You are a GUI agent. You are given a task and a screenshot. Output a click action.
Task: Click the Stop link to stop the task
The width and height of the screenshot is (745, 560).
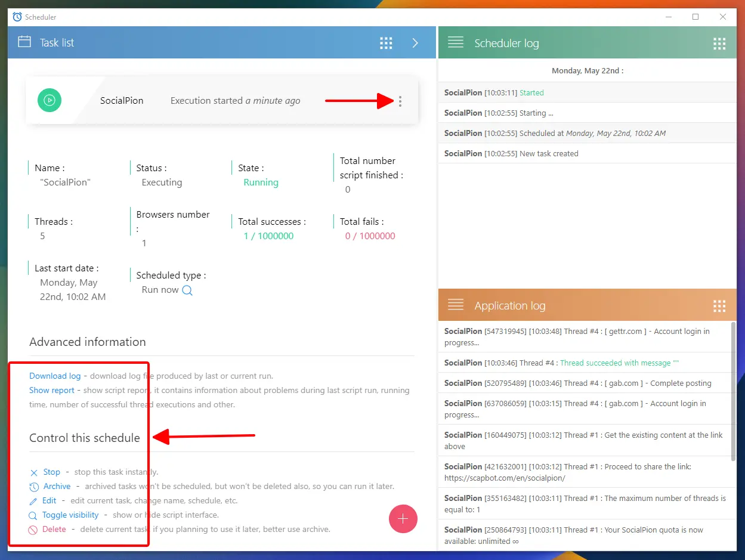pyautogui.click(x=52, y=472)
